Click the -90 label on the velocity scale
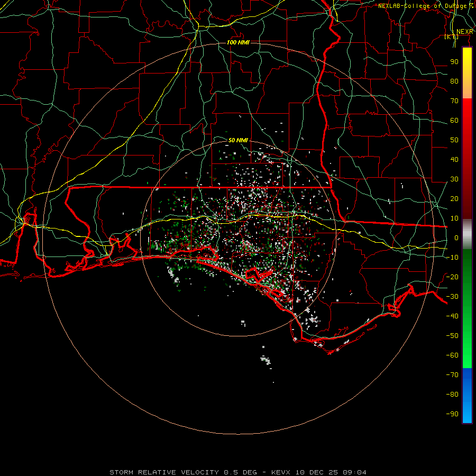 [452, 414]
